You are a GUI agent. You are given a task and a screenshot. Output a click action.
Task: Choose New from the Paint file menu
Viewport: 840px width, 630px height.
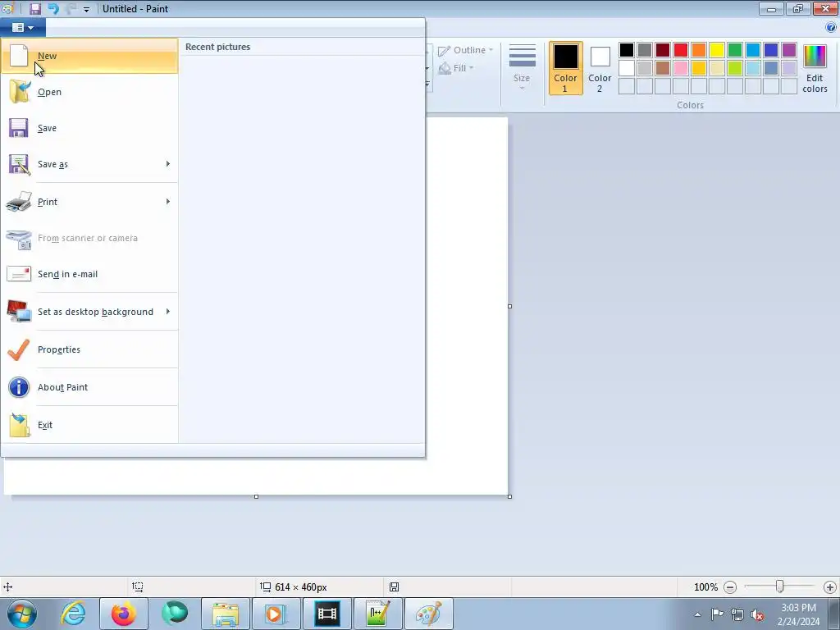(x=89, y=56)
